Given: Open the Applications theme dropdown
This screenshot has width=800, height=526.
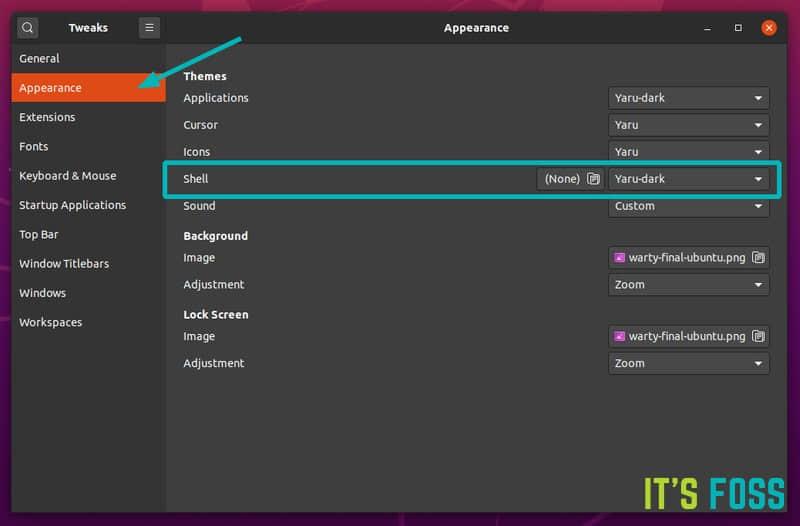Looking at the screenshot, I should 688,98.
